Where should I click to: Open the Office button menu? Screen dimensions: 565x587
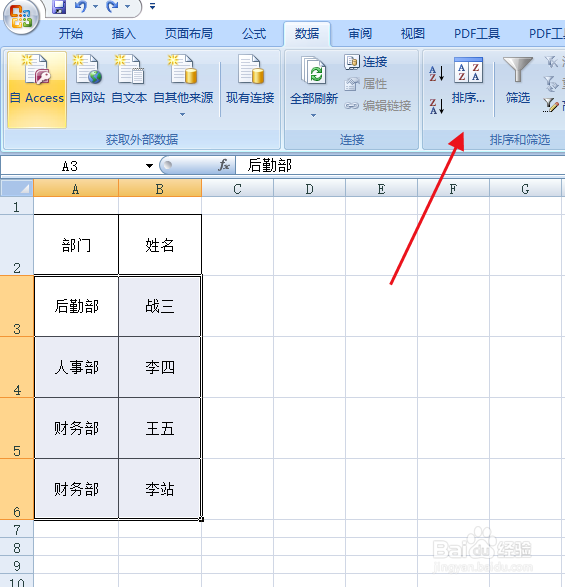click(21, 16)
